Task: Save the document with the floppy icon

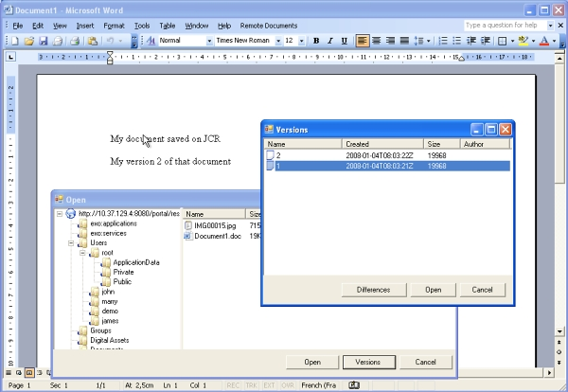Action: [x=44, y=41]
